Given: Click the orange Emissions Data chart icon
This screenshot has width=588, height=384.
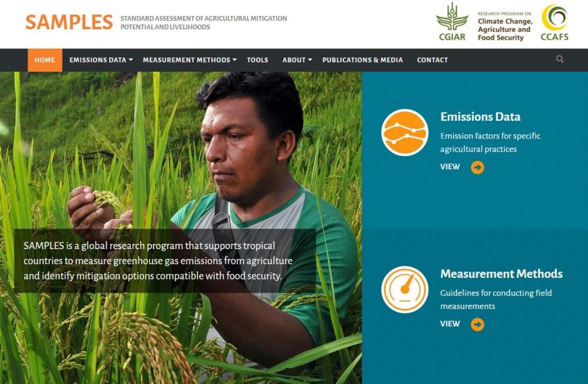Looking at the screenshot, I should coord(405,133).
